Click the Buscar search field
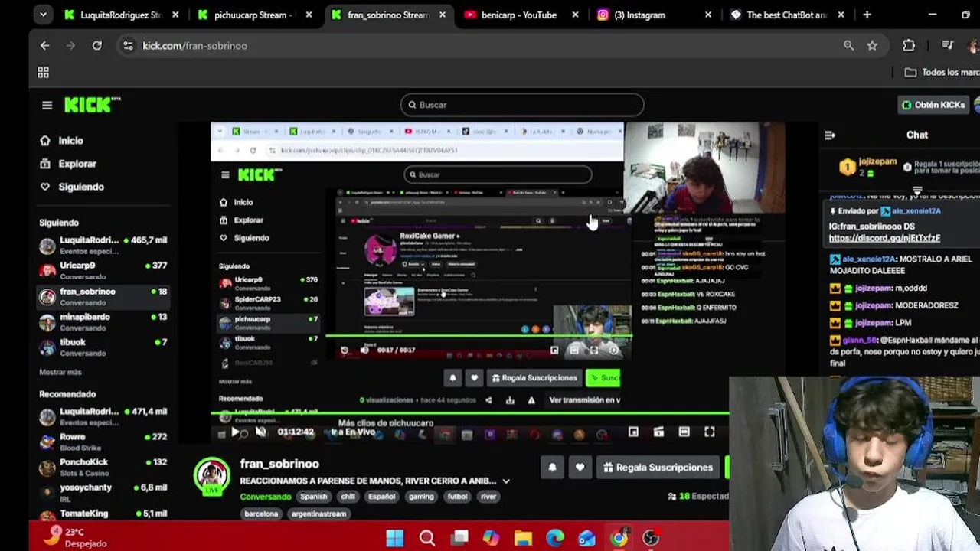Screen dimensions: 980x551 point(522,105)
